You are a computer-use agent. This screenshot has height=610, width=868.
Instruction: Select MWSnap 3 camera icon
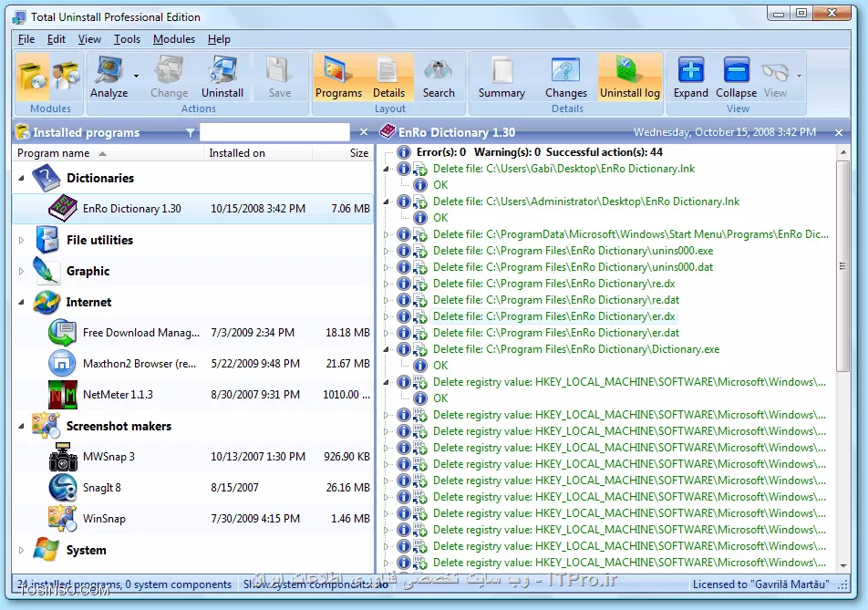[63, 457]
